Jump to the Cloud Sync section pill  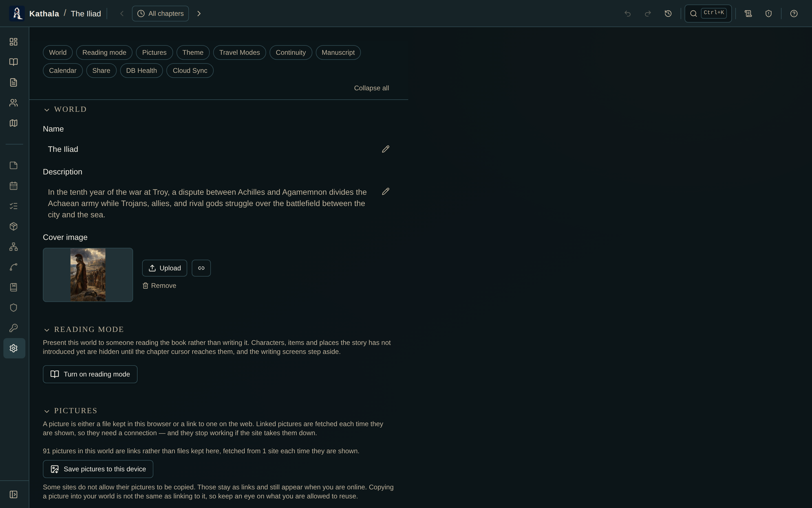190,71
